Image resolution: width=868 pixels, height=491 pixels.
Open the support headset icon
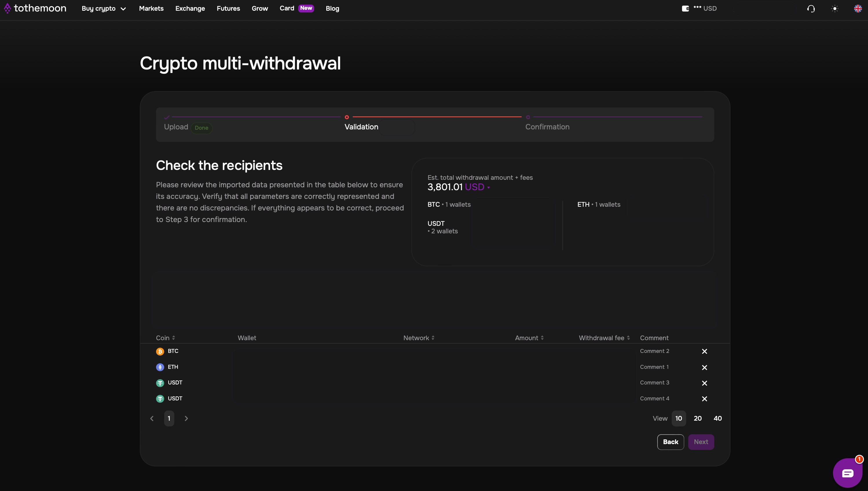click(x=811, y=8)
